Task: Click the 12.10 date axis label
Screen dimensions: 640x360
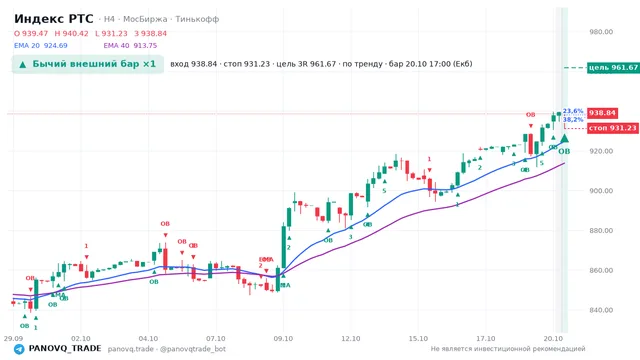Action: [351, 338]
